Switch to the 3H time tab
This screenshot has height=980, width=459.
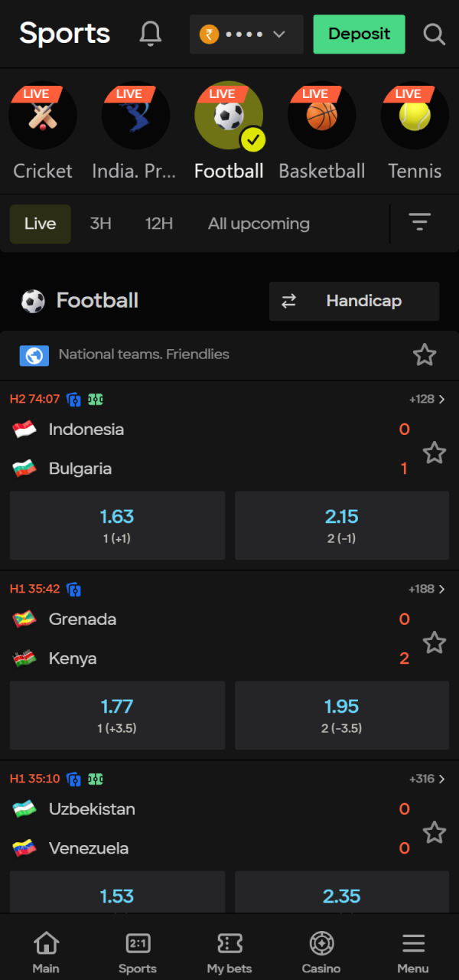(101, 224)
